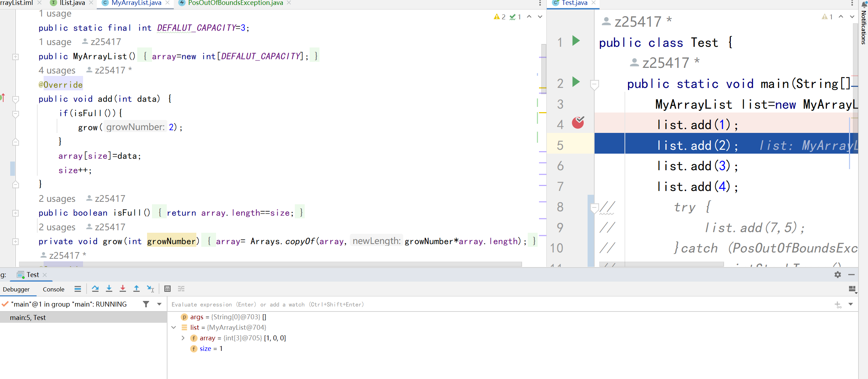Click '2 usages' hint above isFull
This screenshot has width=868, height=379.
click(x=57, y=199)
